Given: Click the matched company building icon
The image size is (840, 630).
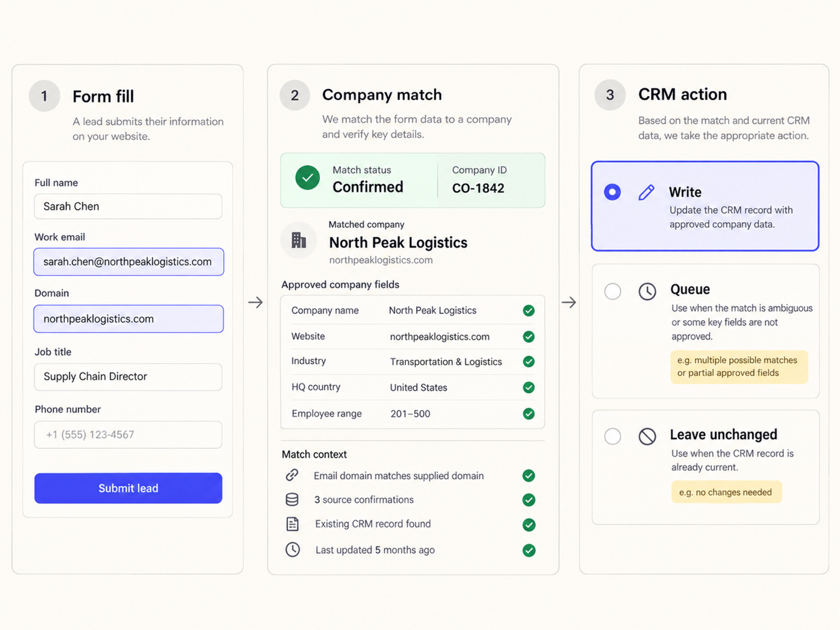Looking at the screenshot, I should 299,240.
